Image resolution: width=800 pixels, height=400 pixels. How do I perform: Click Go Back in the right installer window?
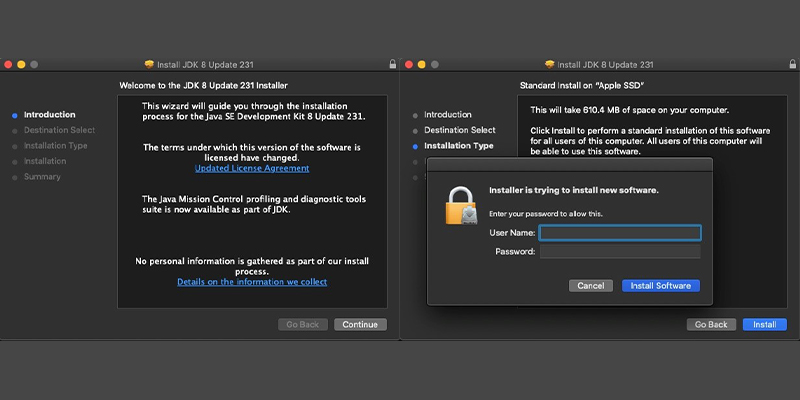(711, 324)
